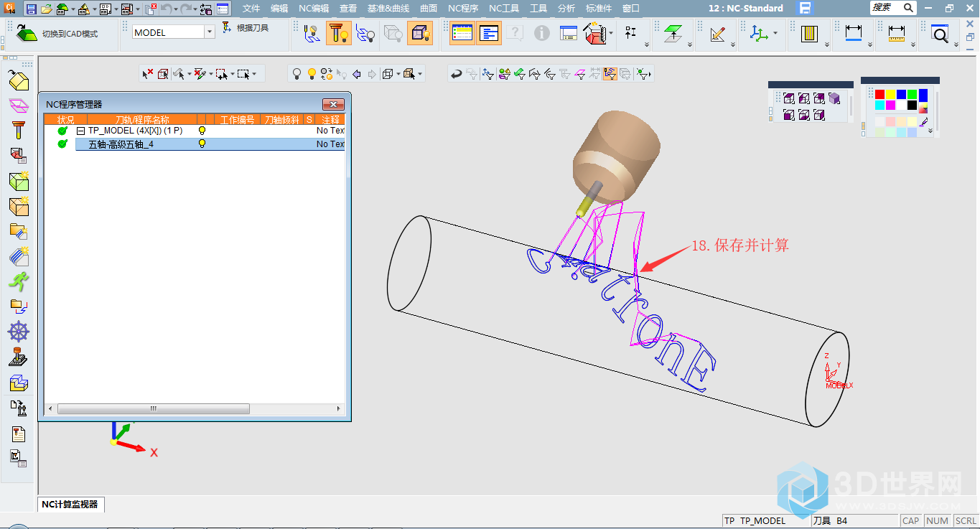Click the UCS coordinate axes icon
980x529 pixels.
tap(759, 33)
